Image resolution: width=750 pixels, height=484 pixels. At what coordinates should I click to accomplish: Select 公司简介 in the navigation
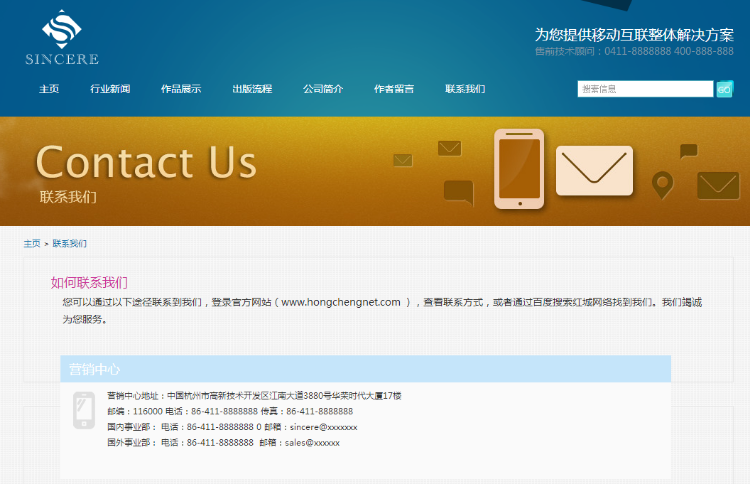tap(323, 89)
